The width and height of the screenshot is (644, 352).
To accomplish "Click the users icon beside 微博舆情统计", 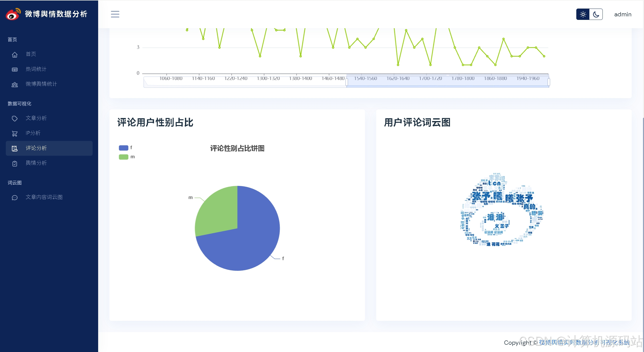I will 15,85.
